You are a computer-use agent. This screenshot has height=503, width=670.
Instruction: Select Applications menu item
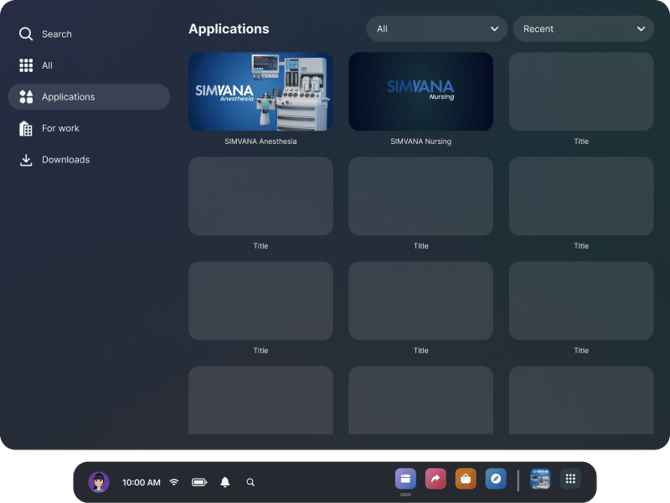coord(89,97)
